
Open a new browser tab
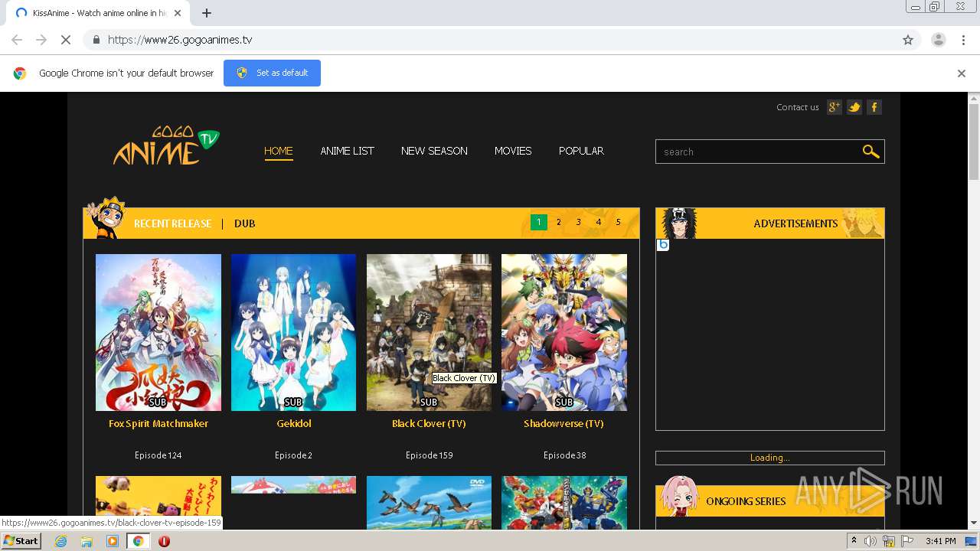tap(207, 13)
